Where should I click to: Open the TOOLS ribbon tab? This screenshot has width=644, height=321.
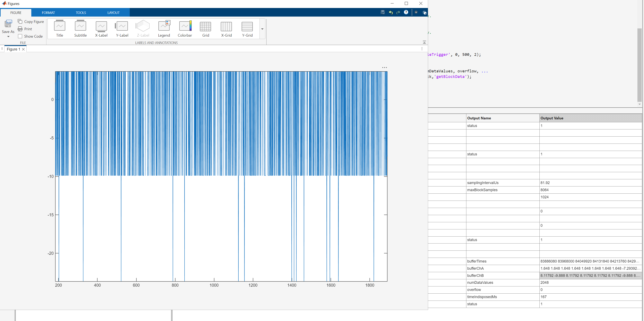(81, 12)
